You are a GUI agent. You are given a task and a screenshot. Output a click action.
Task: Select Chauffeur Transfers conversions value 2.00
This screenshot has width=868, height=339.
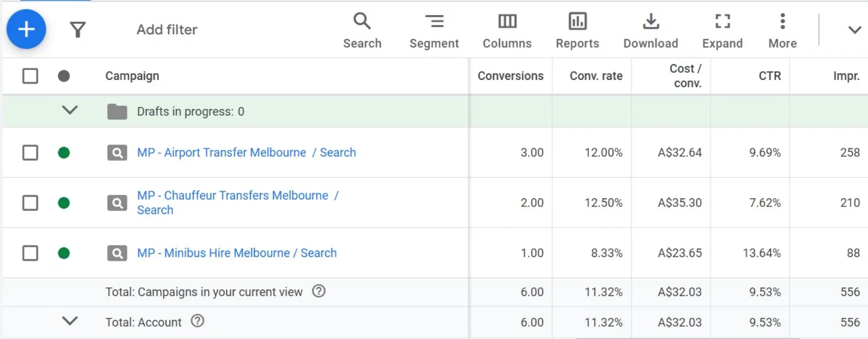click(532, 203)
